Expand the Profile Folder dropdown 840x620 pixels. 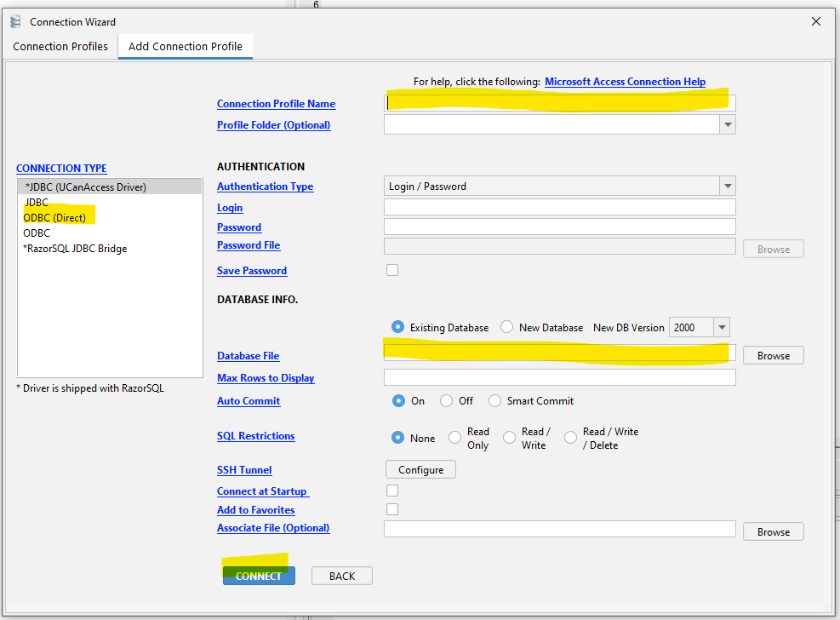[x=728, y=125]
